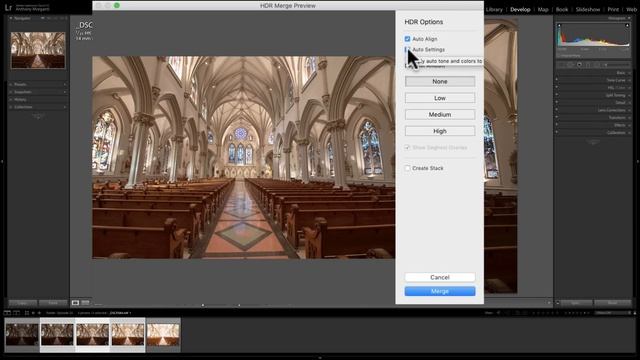Click the green zoom button of HDR Merge Preview
This screenshot has width=640, height=360.
tap(117, 5)
